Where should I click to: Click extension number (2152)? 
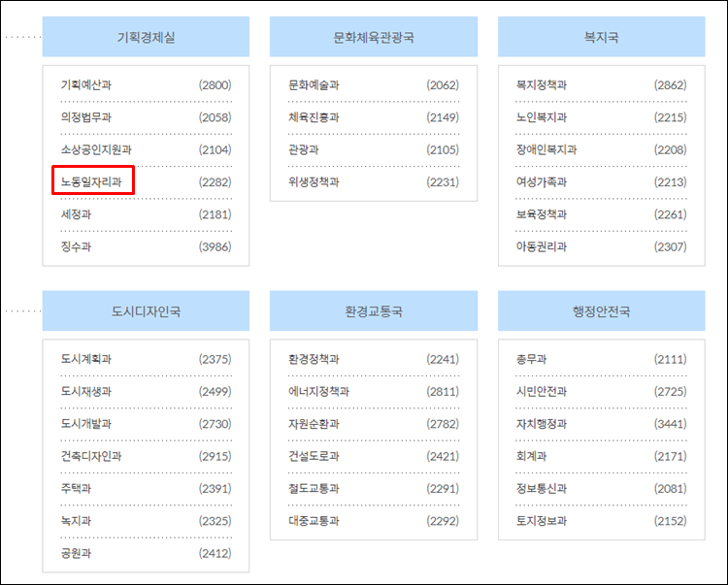coord(671,521)
